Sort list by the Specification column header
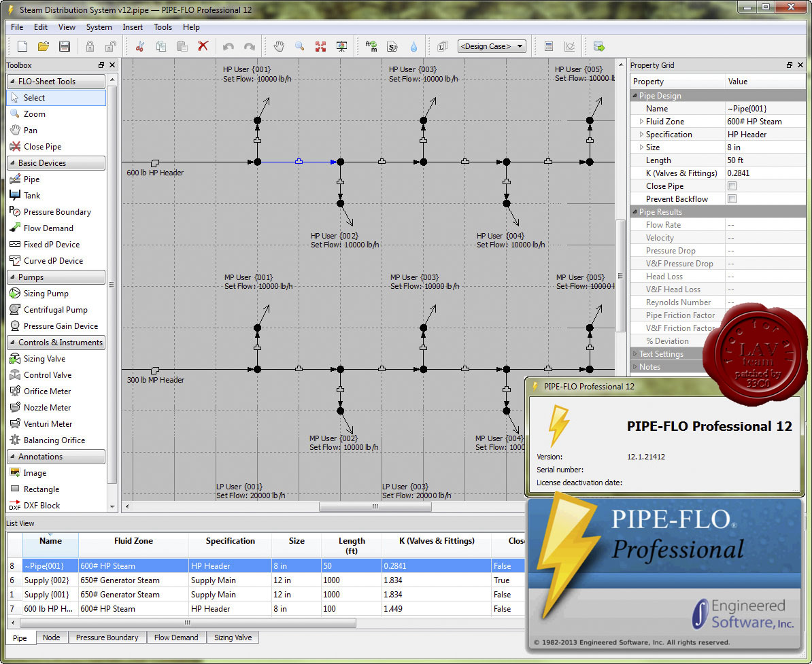 [x=230, y=545]
